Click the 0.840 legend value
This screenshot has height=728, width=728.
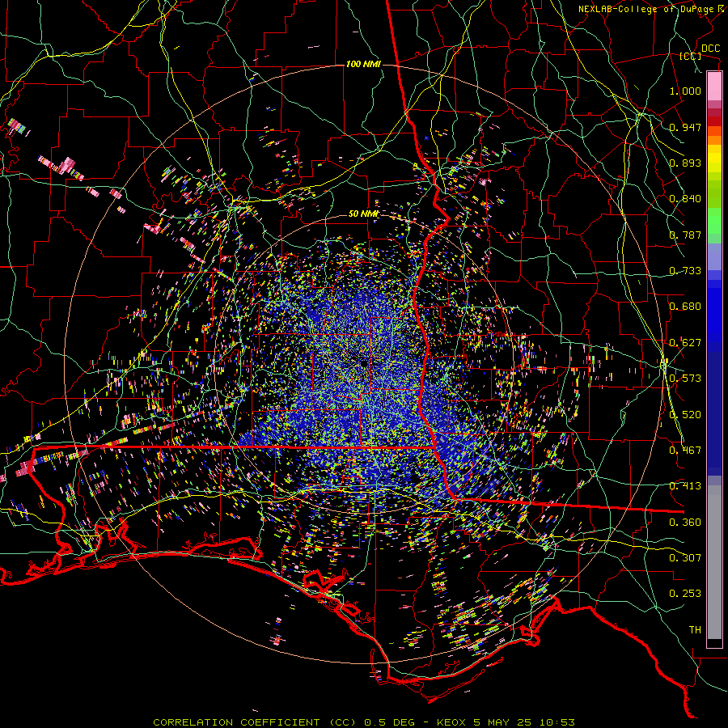point(685,199)
